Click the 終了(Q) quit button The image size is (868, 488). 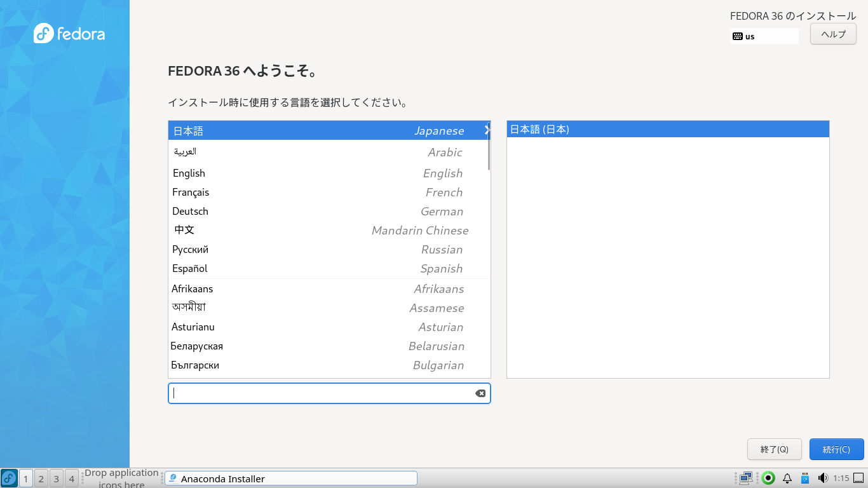[775, 449]
